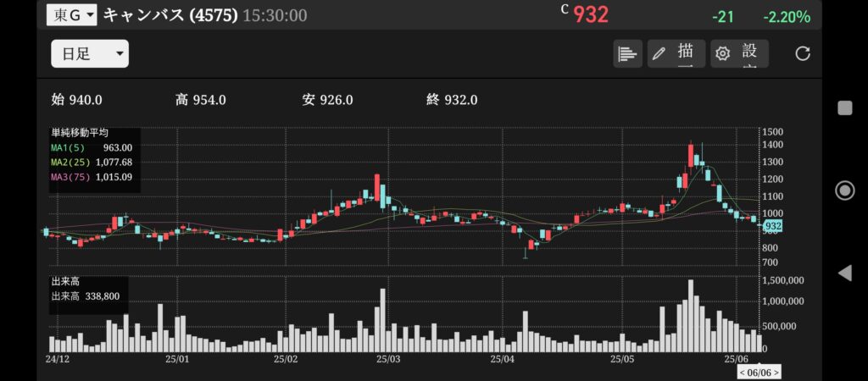Tap the キャンバス (4575) stock name
This screenshot has height=381, width=868.
pyautogui.click(x=170, y=14)
